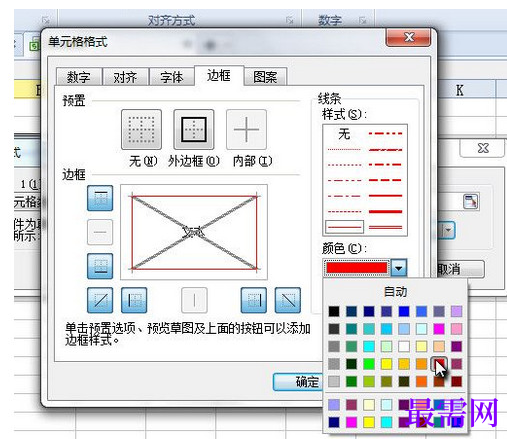
Task: Apply the 内部(I) inside borders preset
Action: pyautogui.click(x=246, y=129)
